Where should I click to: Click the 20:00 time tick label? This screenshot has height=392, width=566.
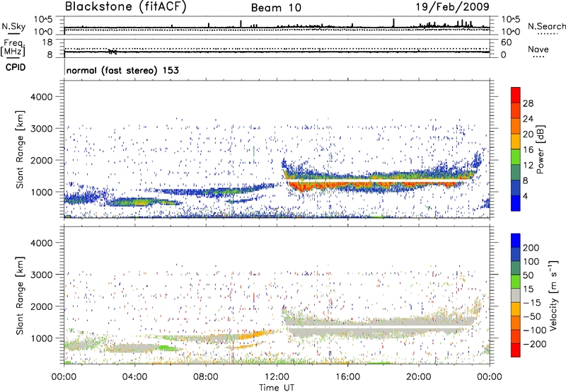tap(419, 377)
